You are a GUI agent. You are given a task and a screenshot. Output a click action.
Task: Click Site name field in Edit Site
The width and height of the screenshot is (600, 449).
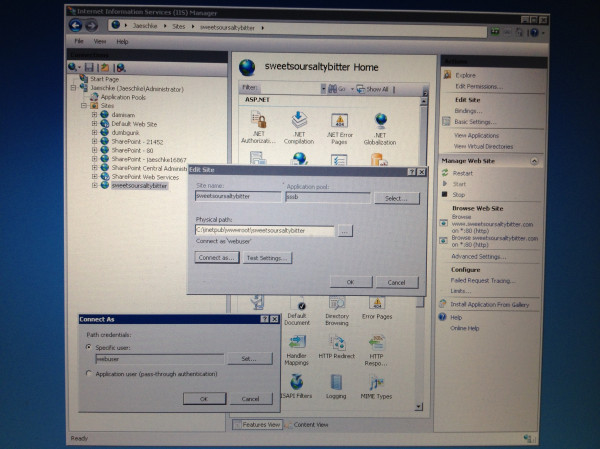tap(238, 196)
